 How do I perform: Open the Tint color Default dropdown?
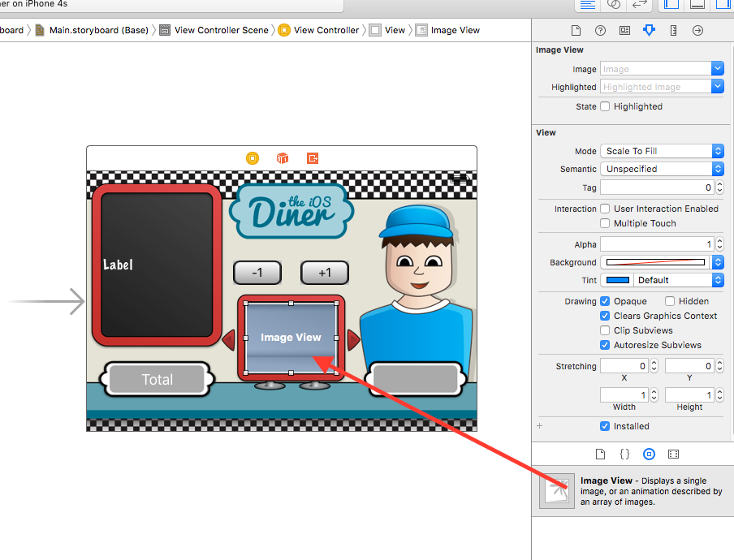coord(662,280)
